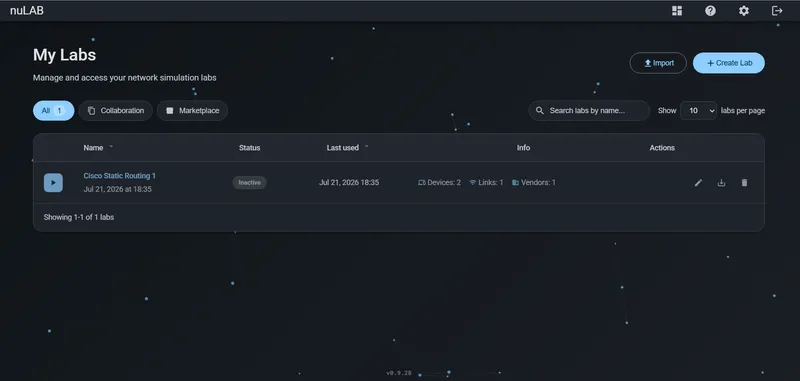Image resolution: width=800 pixels, height=381 pixels.
Task: Click the Inactive status badge
Action: (x=249, y=183)
